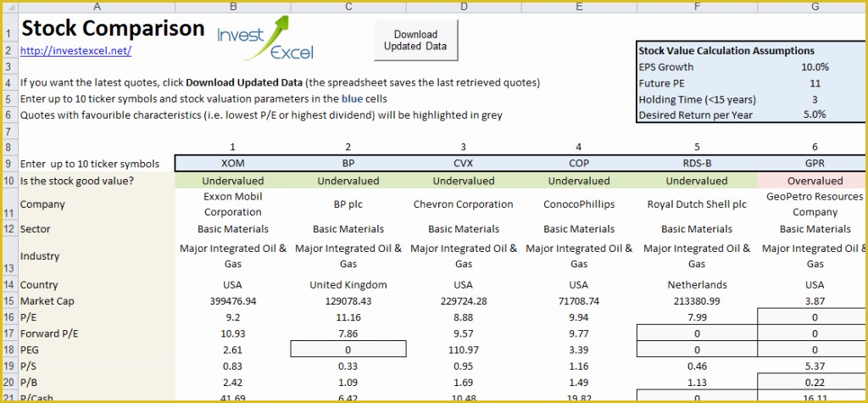This screenshot has height=403, width=868.
Task: Select the Holding Time value 3
Action: [815, 100]
